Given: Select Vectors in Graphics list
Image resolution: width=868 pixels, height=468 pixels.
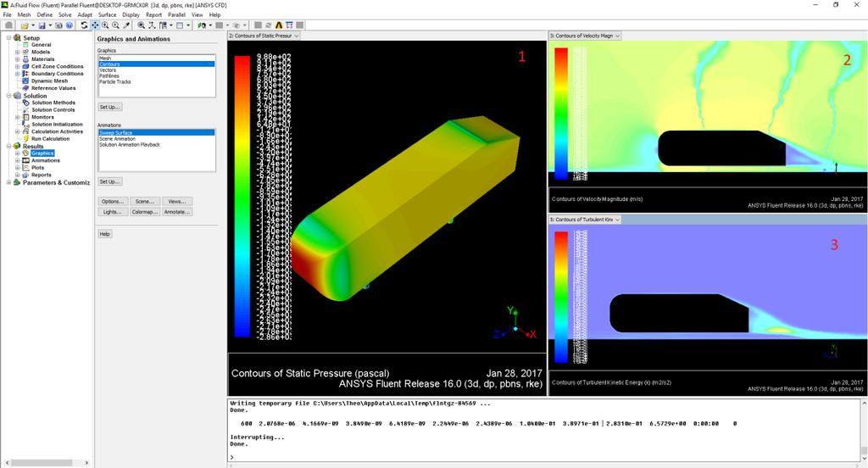Looking at the screenshot, I should tap(156, 70).
